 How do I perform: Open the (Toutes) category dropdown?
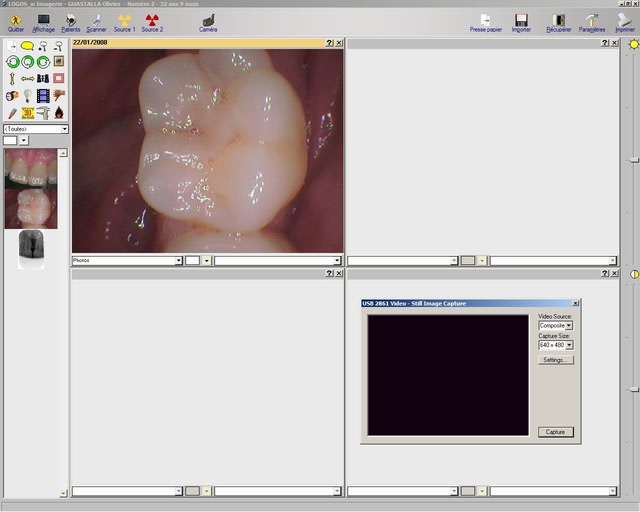coord(64,129)
